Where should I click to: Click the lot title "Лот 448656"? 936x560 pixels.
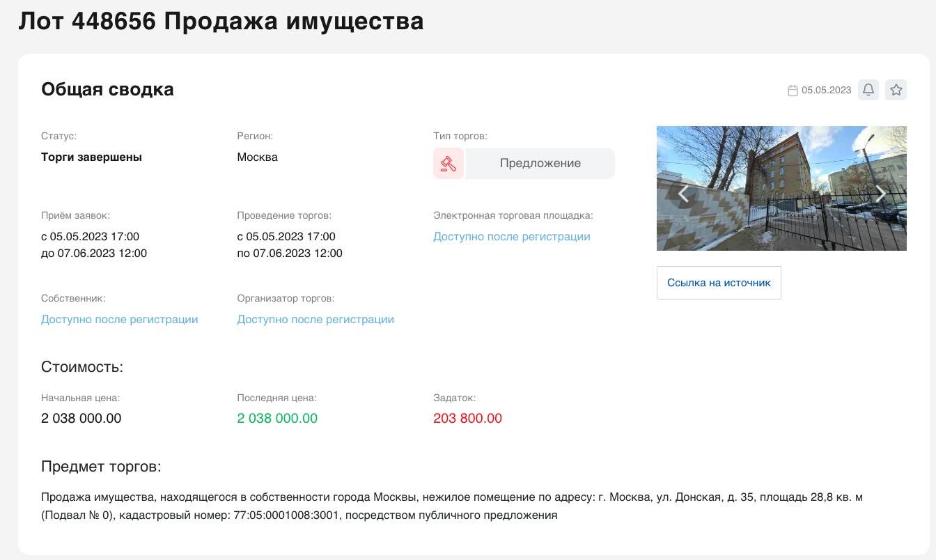click(x=87, y=22)
